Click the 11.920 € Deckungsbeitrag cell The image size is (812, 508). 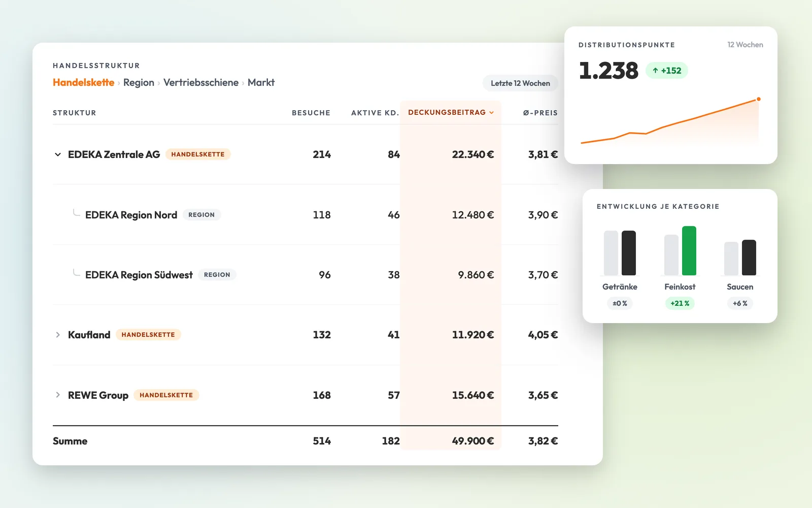click(473, 335)
